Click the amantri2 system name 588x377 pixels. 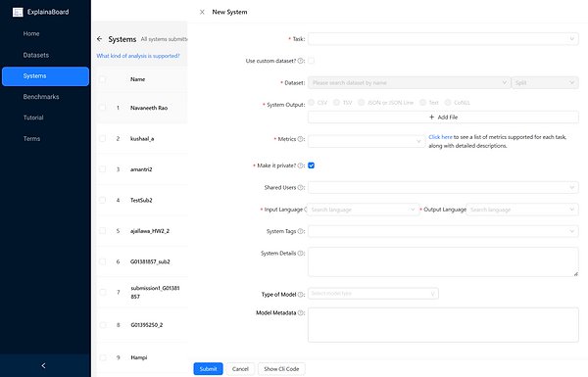pyautogui.click(x=141, y=169)
